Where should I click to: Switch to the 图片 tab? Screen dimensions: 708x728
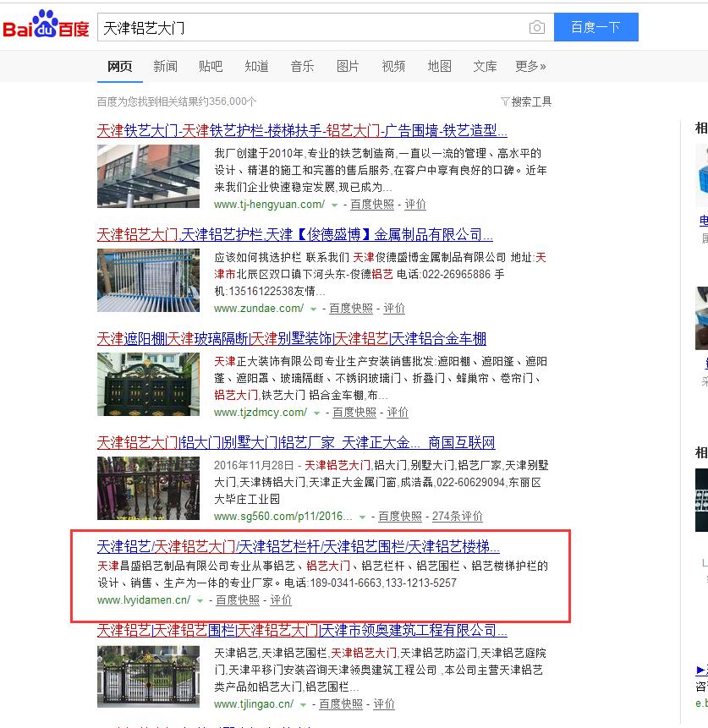[348, 67]
